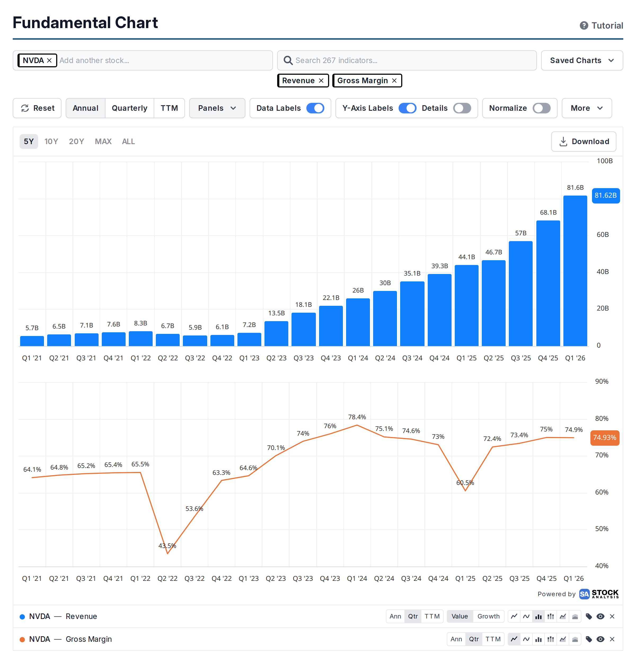Open the Stock Analysis logo link
This screenshot has width=636, height=672.
coord(599,594)
